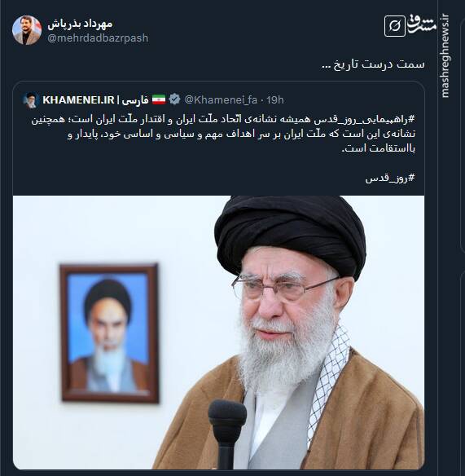Click the framed wall portrait in photo
The width and height of the screenshot is (465, 476).
pyautogui.click(x=110, y=333)
